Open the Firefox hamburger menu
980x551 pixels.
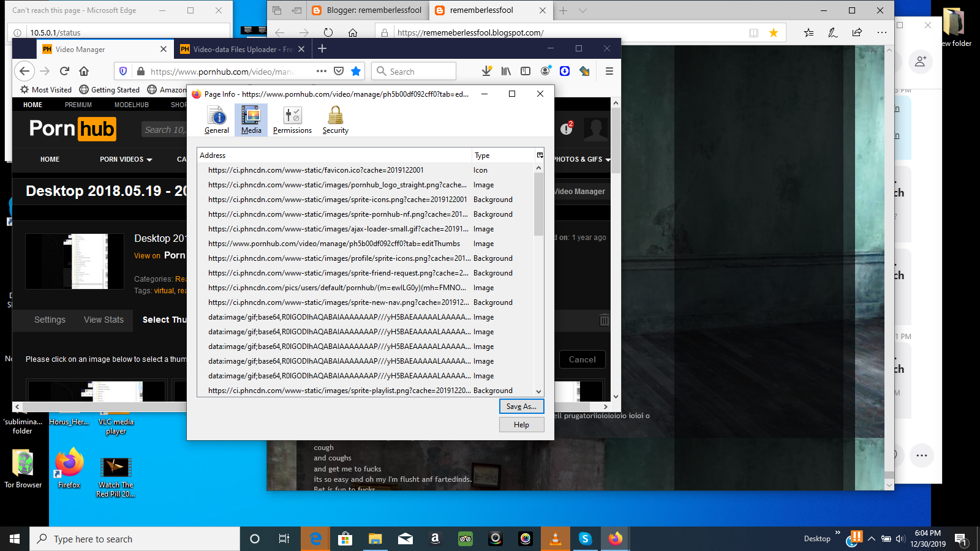[609, 71]
